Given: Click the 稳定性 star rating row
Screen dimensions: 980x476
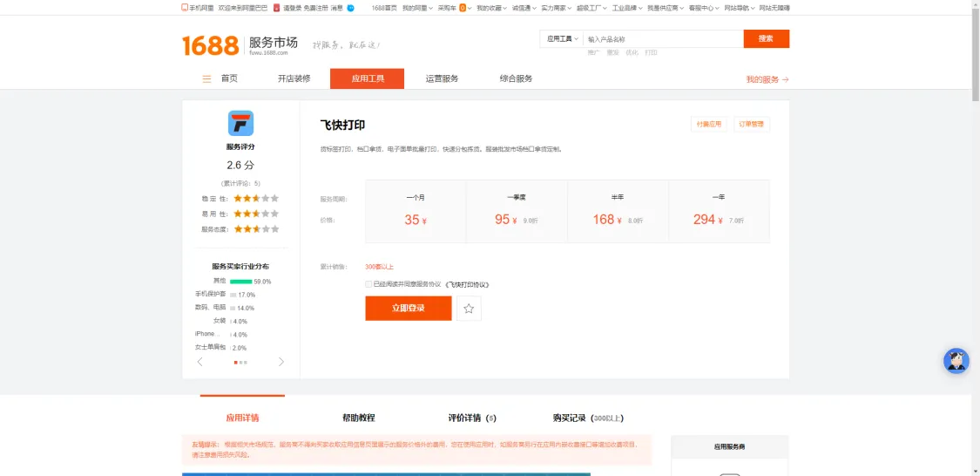Looking at the screenshot, I should (240, 198).
